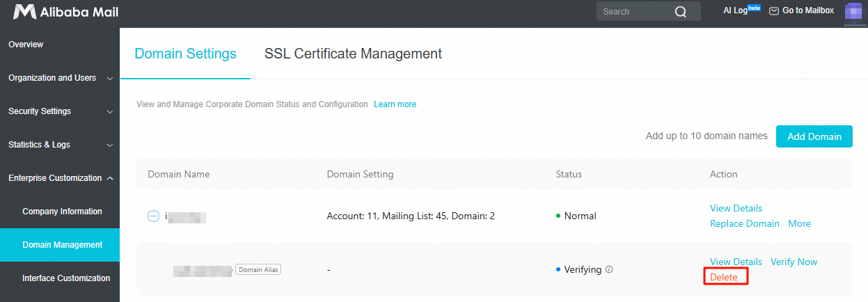Screen dimensions: 868x302
Task: Collapse Enterprise Customization section
Action: tap(110, 178)
